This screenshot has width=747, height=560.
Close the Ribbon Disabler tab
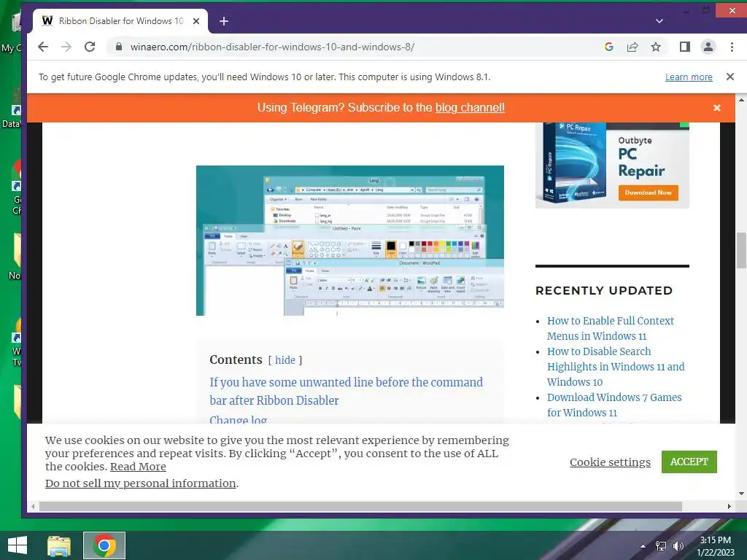[x=196, y=21]
